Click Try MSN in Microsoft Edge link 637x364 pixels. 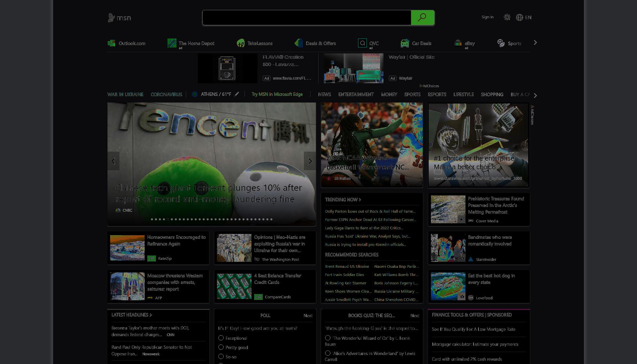277,94
